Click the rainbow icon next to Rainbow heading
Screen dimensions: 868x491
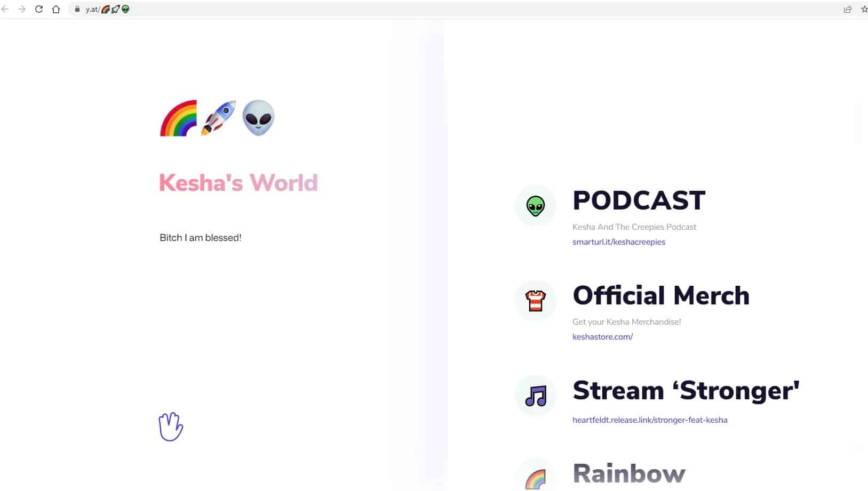[x=536, y=479]
